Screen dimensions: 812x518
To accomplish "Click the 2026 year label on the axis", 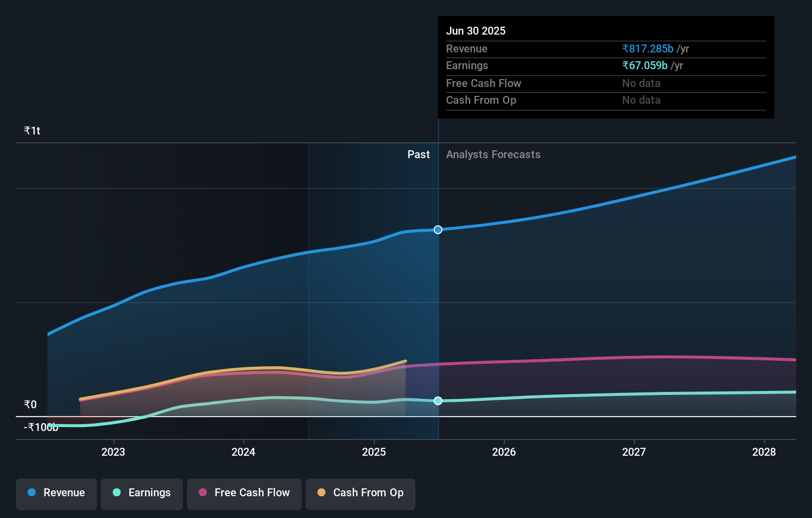I will 504,452.
